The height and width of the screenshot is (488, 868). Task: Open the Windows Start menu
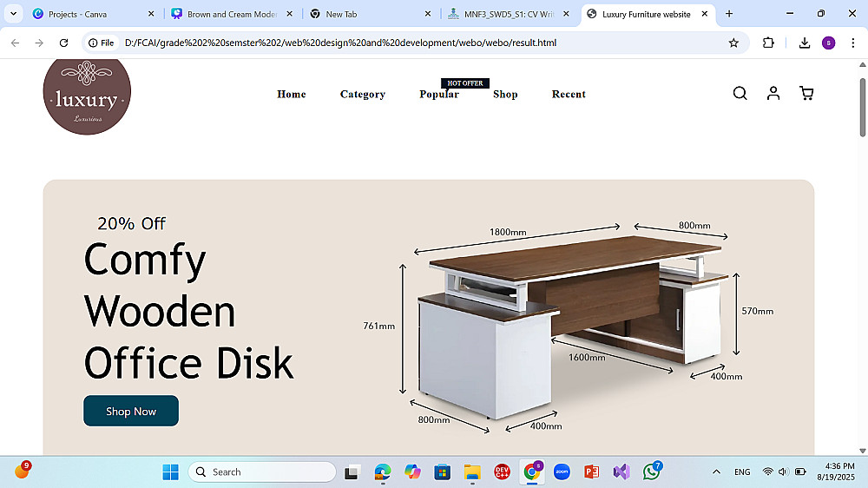170,472
